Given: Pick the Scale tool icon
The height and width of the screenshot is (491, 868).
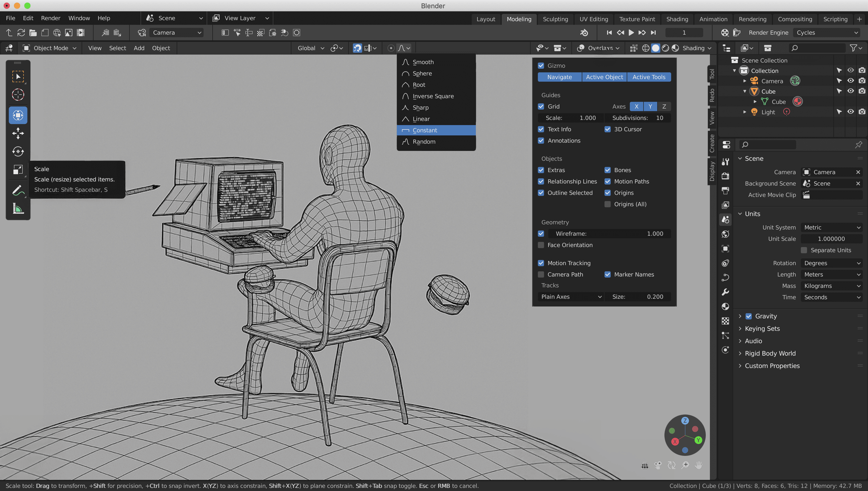Looking at the screenshot, I should tap(18, 170).
